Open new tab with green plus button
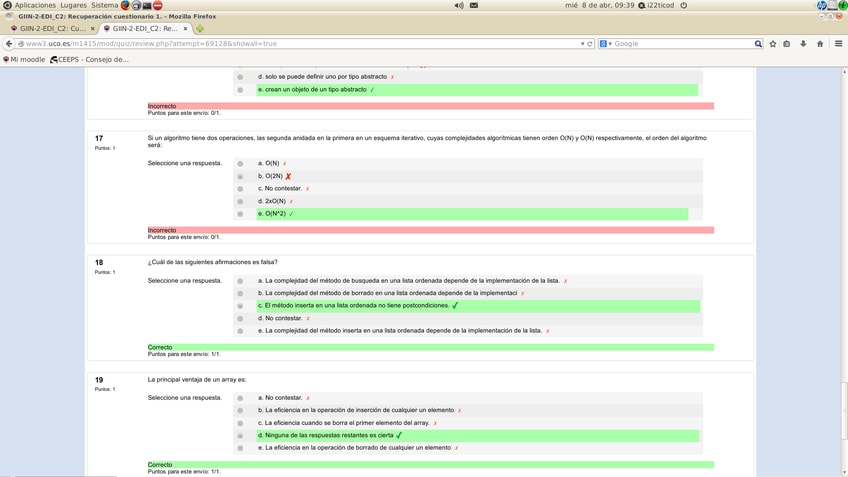The image size is (848, 477). tap(200, 29)
